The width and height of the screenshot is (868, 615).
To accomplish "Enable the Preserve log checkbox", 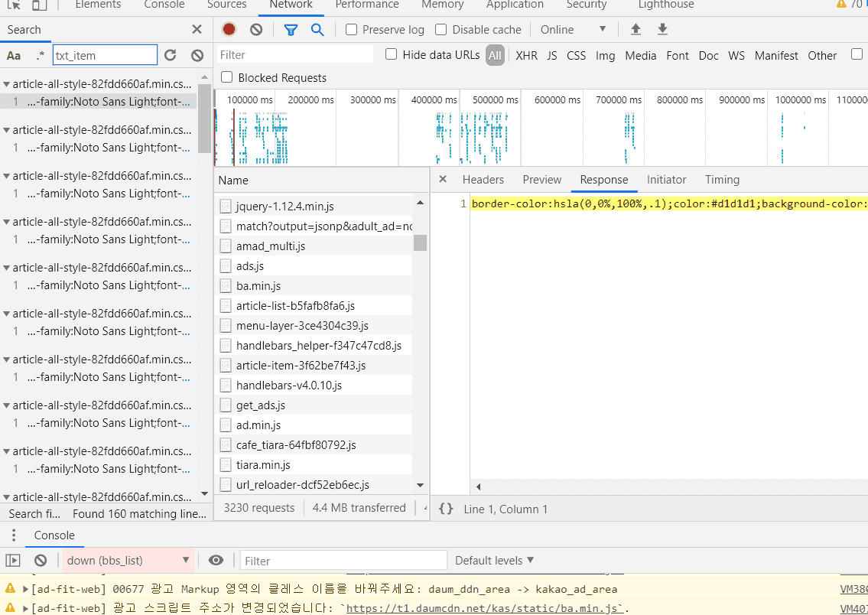I will (351, 30).
